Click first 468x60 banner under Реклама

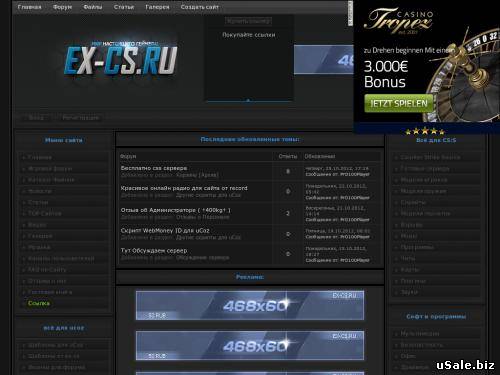point(250,305)
